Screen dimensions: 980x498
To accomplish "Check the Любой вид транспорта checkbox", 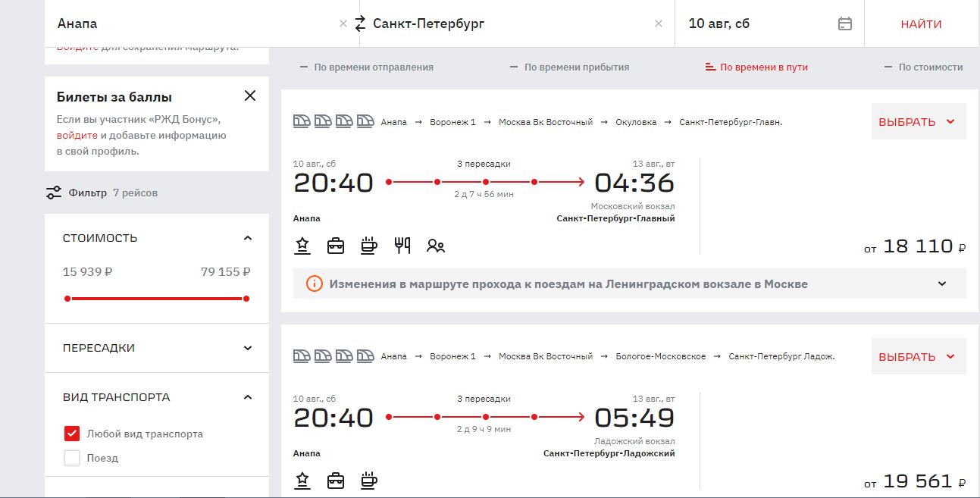I will click(x=72, y=434).
